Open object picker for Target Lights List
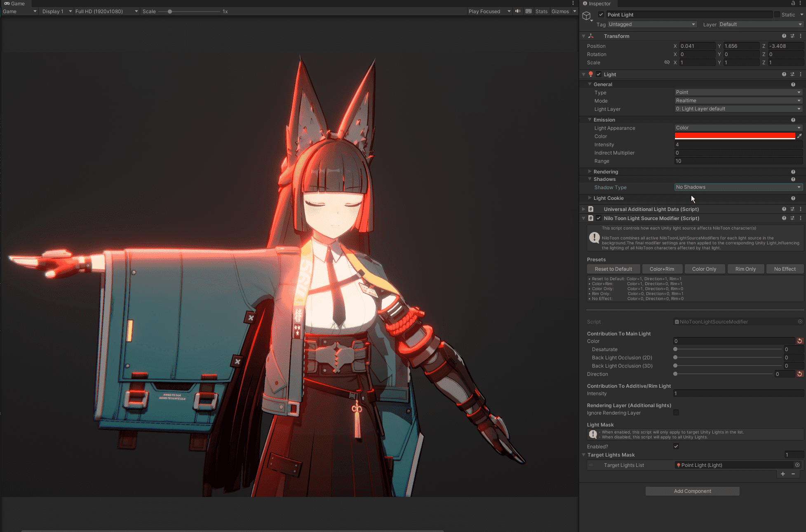 [797, 465]
